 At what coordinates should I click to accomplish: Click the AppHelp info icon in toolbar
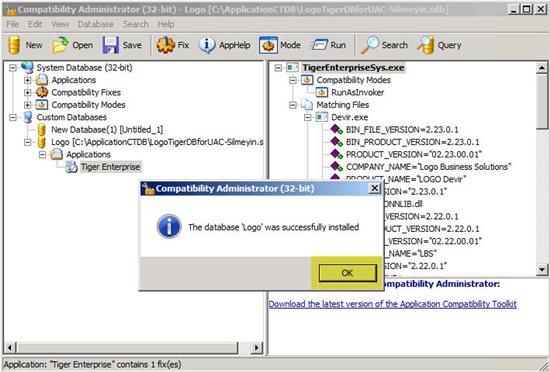click(207, 45)
